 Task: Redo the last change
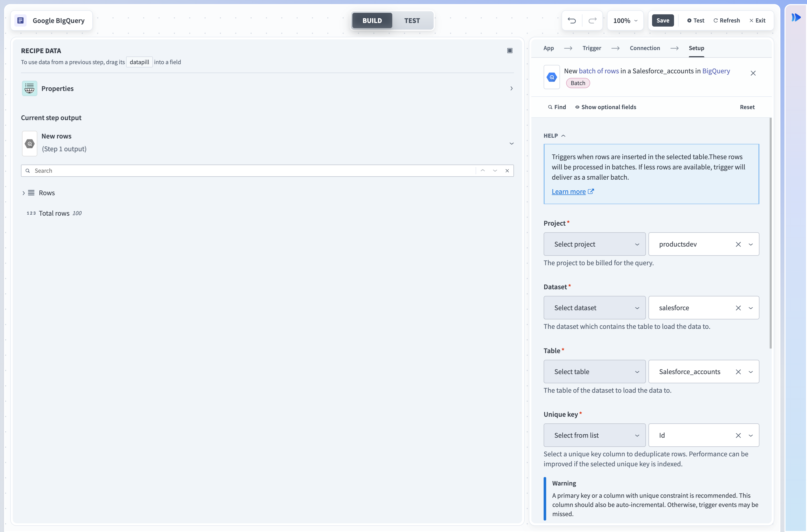[592, 21]
